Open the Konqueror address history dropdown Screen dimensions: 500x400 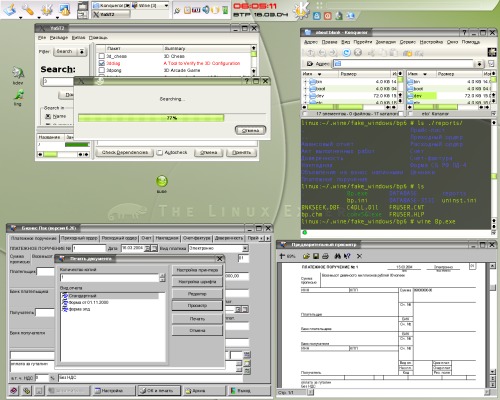[x=479, y=64]
